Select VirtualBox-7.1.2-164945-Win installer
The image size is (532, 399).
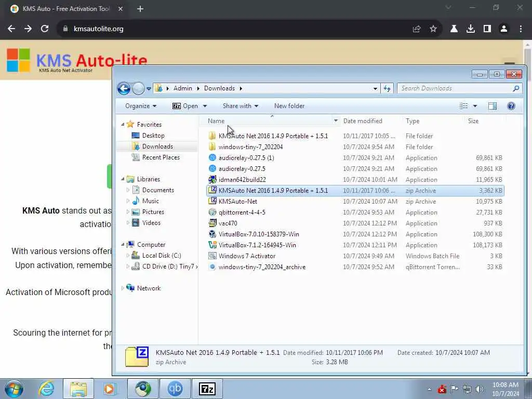[x=257, y=245]
